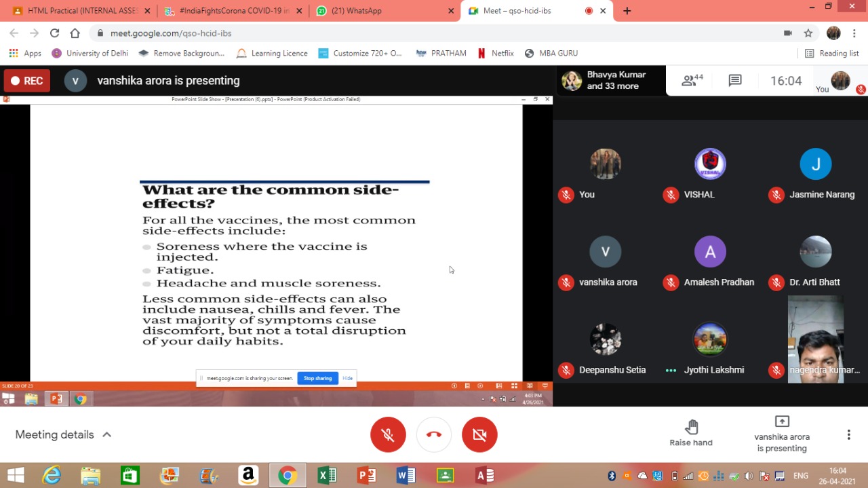Open the Chrome profile avatar menu
Screen dimensions: 868x488
833,33
